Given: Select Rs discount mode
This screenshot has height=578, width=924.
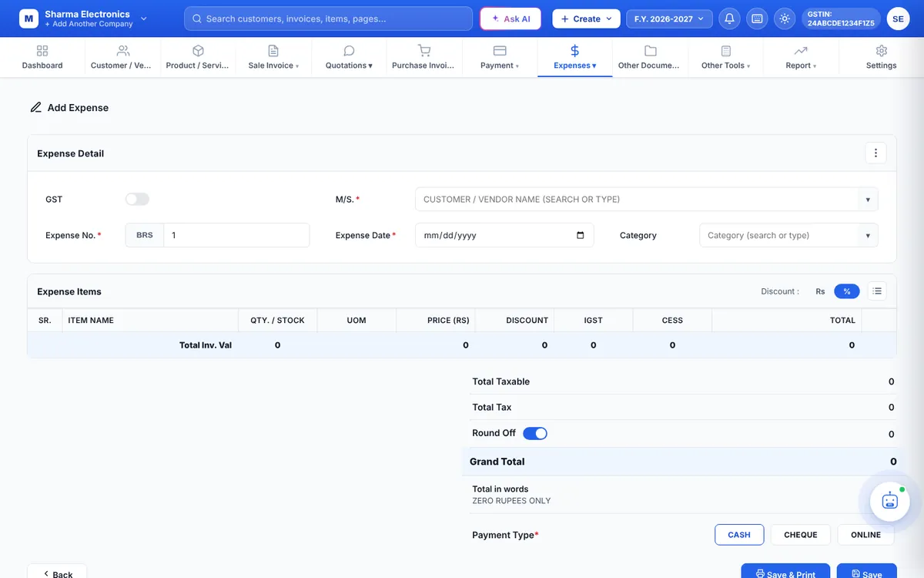Looking at the screenshot, I should pos(820,291).
